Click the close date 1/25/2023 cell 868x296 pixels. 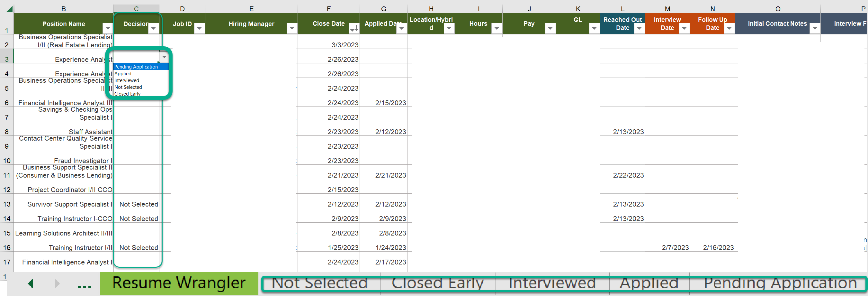(x=328, y=245)
